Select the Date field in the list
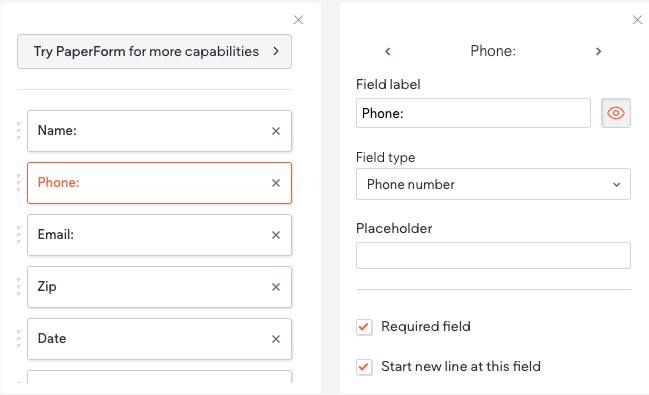Viewport: 649px width, 395px height. tap(159, 339)
